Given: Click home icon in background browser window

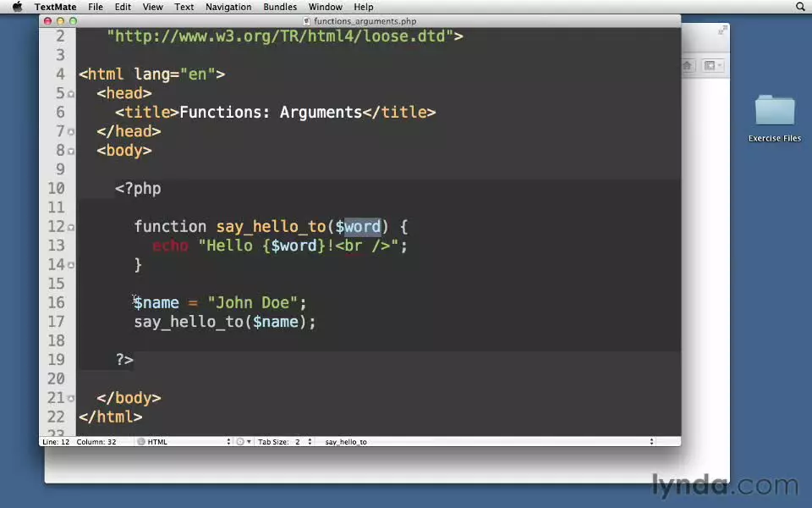Looking at the screenshot, I should 688,66.
